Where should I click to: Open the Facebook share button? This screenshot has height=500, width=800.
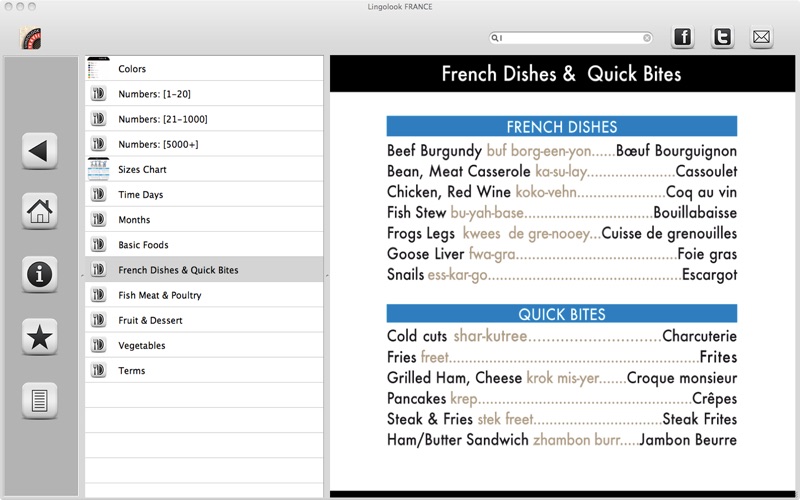[x=682, y=38]
